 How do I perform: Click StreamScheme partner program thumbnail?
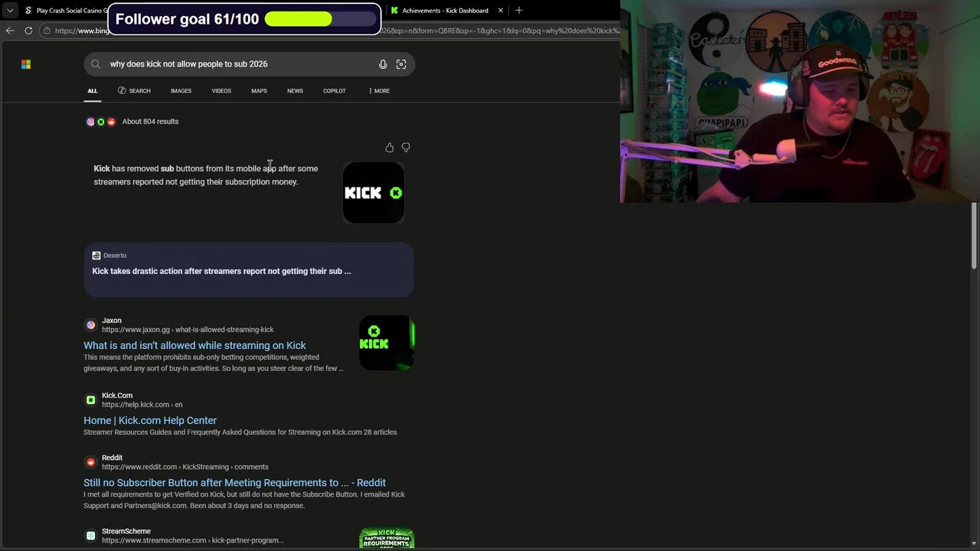[387, 539]
